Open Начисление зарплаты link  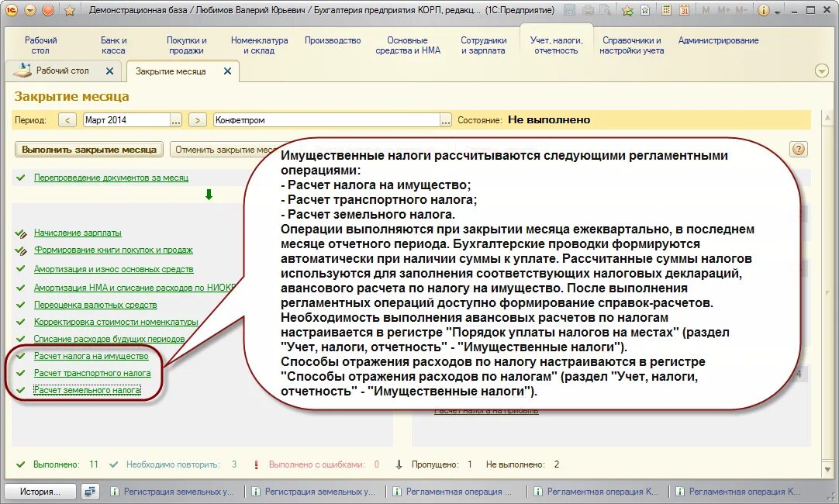coord(78,233)
